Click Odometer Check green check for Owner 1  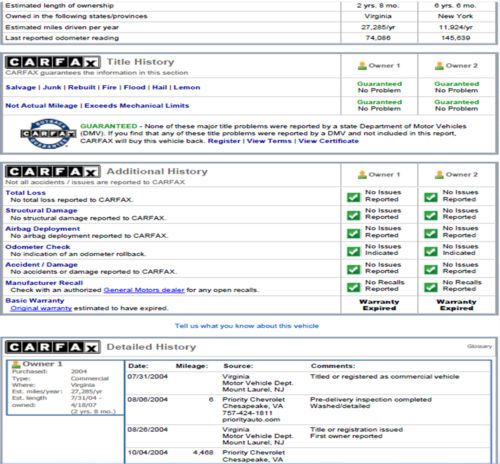pyautogui.click(x=354, y=251)
